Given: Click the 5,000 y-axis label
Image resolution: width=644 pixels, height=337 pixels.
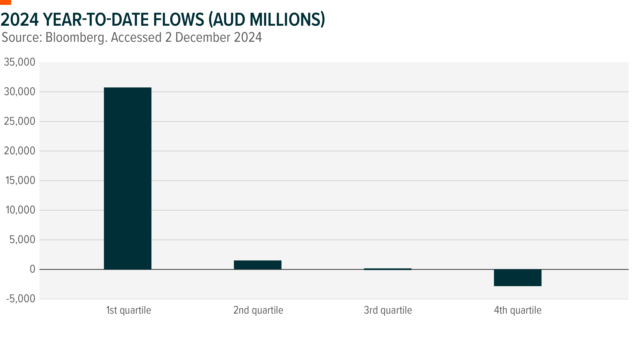Looking at the screenshot, I should point(22,240).
